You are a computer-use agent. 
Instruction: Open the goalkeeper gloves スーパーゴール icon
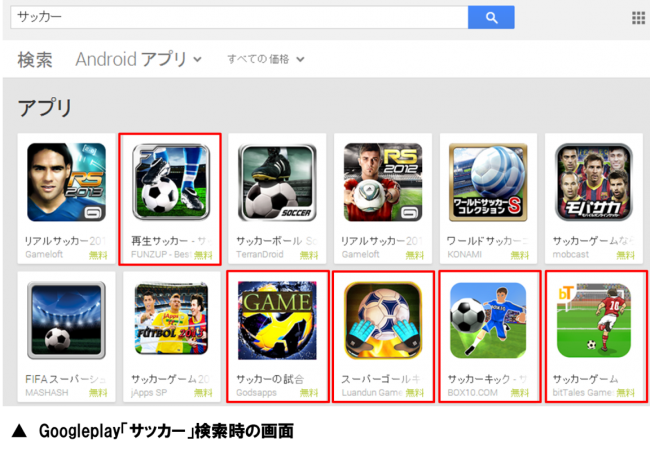click(383, 320)
